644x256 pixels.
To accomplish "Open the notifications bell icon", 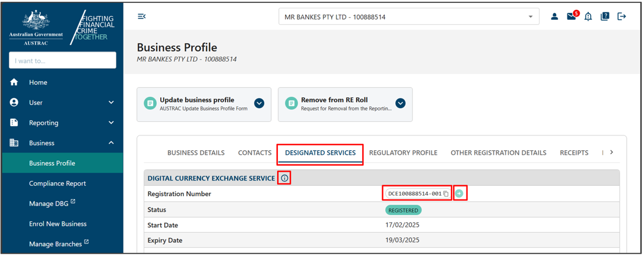I will click(x=588, y=17).
